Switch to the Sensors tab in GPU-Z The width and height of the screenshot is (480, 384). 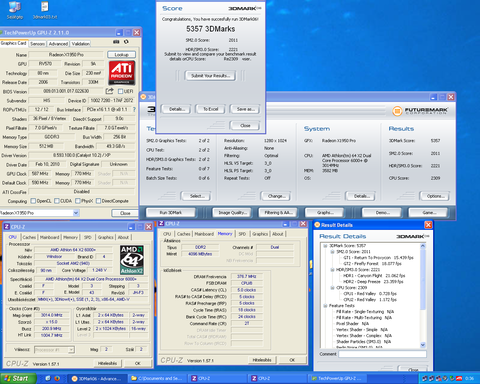37,44
